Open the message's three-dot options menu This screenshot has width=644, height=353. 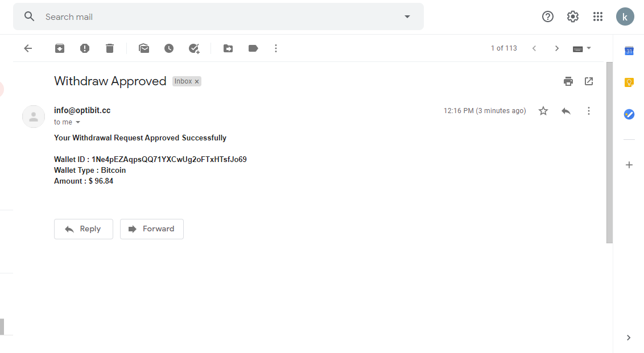pos(589,111)
